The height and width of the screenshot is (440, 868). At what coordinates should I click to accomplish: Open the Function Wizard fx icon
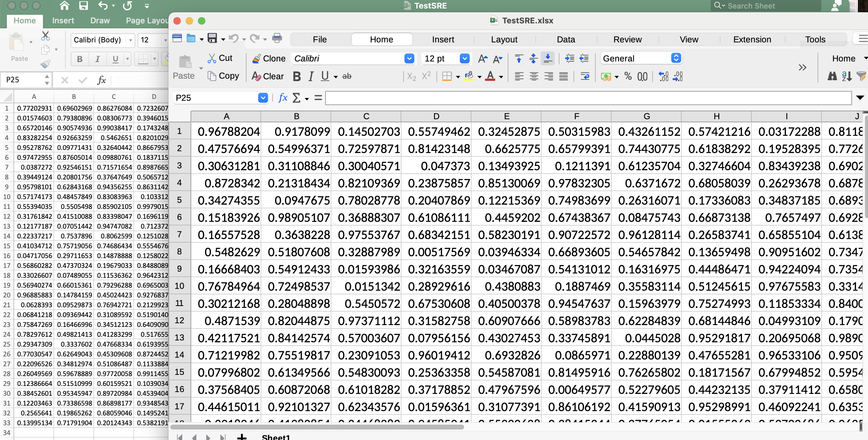(x=282, y=98)
